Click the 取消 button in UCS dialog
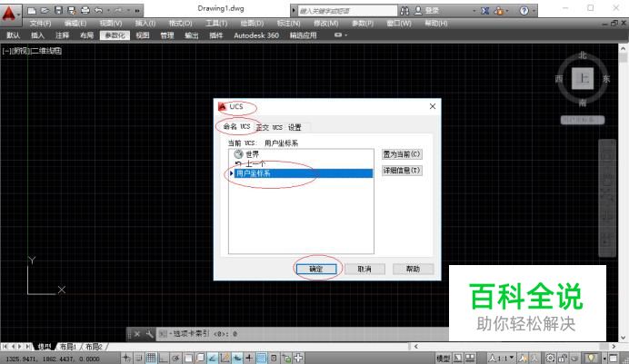 click(x=364, y=269)
